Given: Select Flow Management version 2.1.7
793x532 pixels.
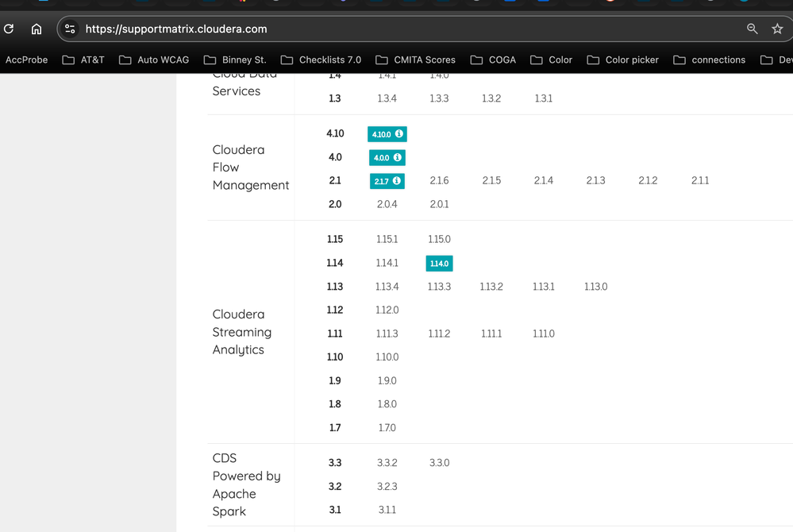Looking at the screenshot, I should click(387, 181).
